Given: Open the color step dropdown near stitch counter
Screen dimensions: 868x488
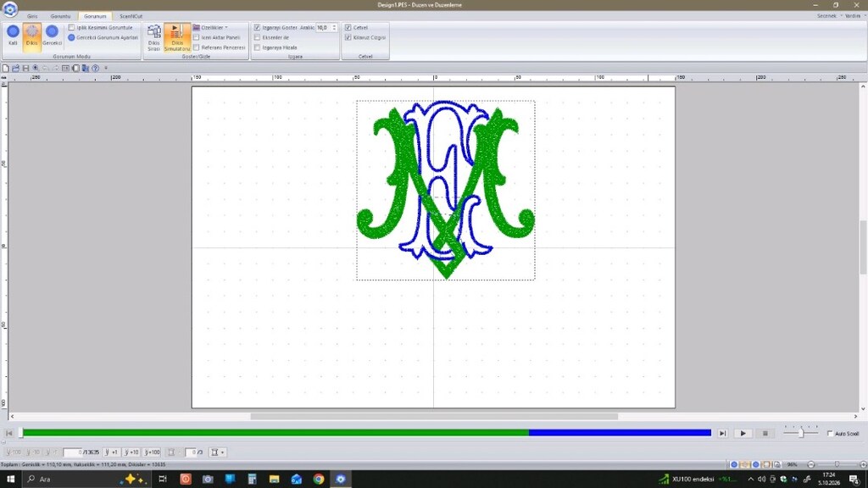Looking at the screenshot, I should click(218, 452).
